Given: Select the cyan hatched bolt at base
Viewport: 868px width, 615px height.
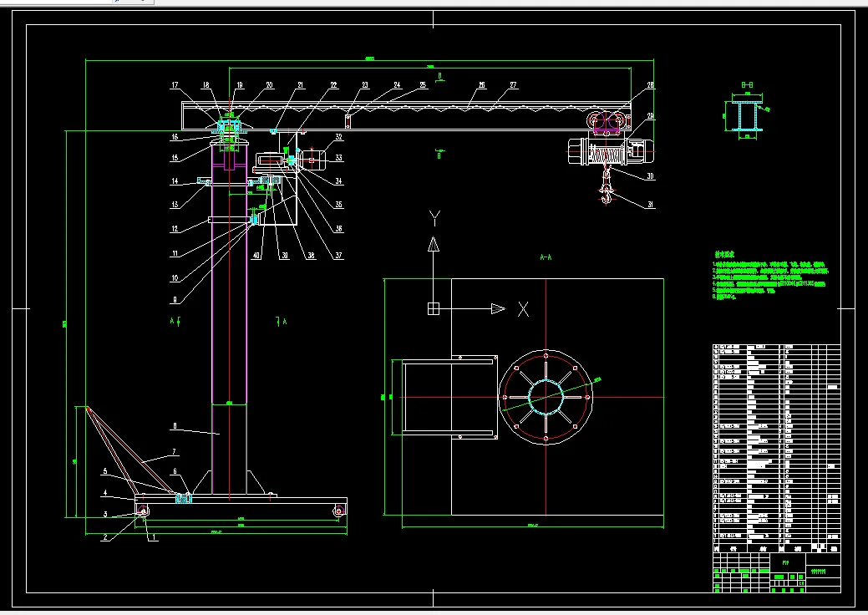Looking at the screenshot, I should point(184,498).
